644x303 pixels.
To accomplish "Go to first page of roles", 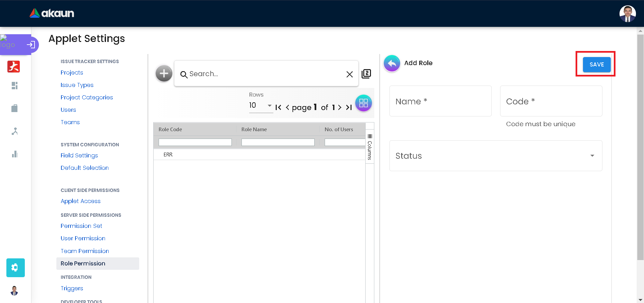I will [278, 107].
